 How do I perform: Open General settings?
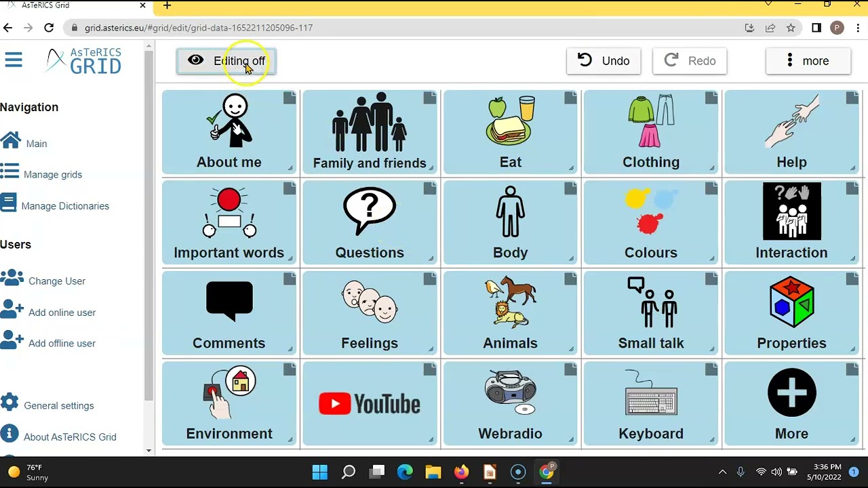[x=47, y=405]
